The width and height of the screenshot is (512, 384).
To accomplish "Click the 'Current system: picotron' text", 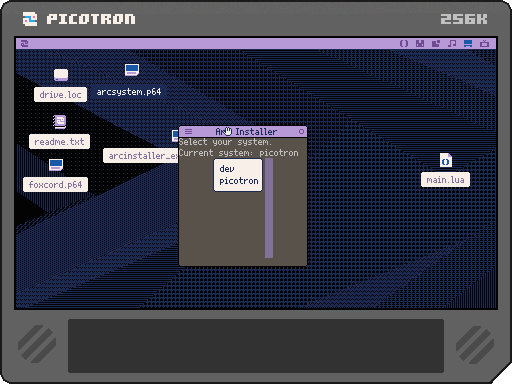I will click(239, 153).
